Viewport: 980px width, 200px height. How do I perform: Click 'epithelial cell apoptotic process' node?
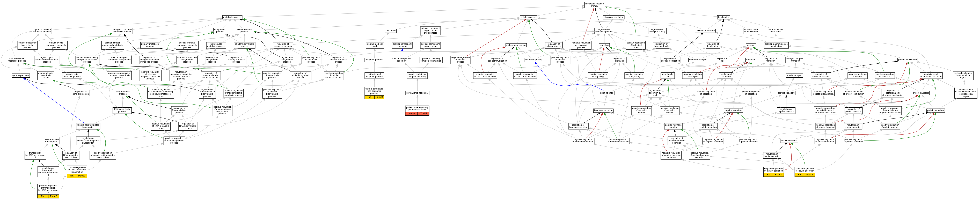point(374,75)
